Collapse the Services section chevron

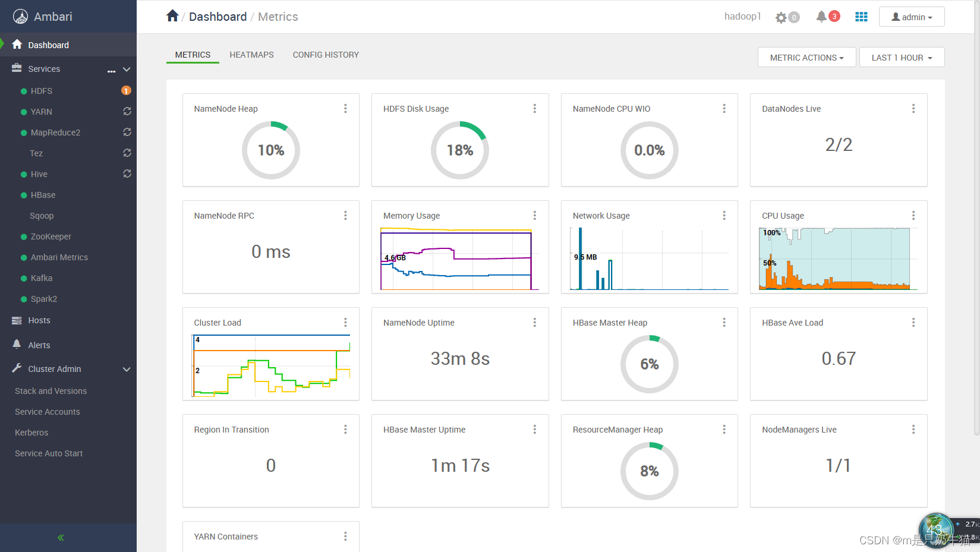click(127, 69)
